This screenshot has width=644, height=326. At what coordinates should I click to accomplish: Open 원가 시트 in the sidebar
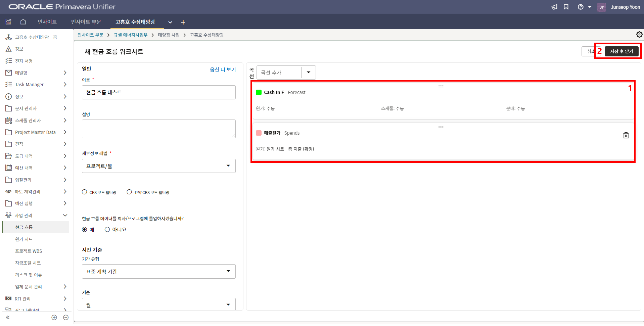24,239
